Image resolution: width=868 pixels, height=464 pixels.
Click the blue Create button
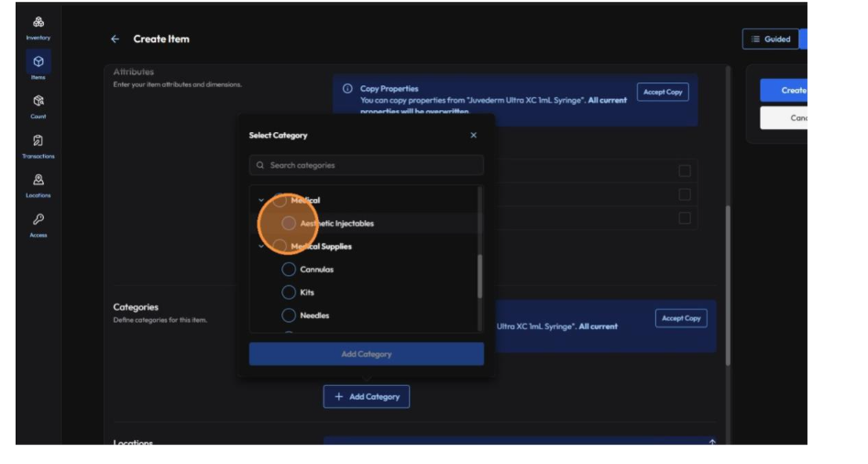(x=784, y=90)
